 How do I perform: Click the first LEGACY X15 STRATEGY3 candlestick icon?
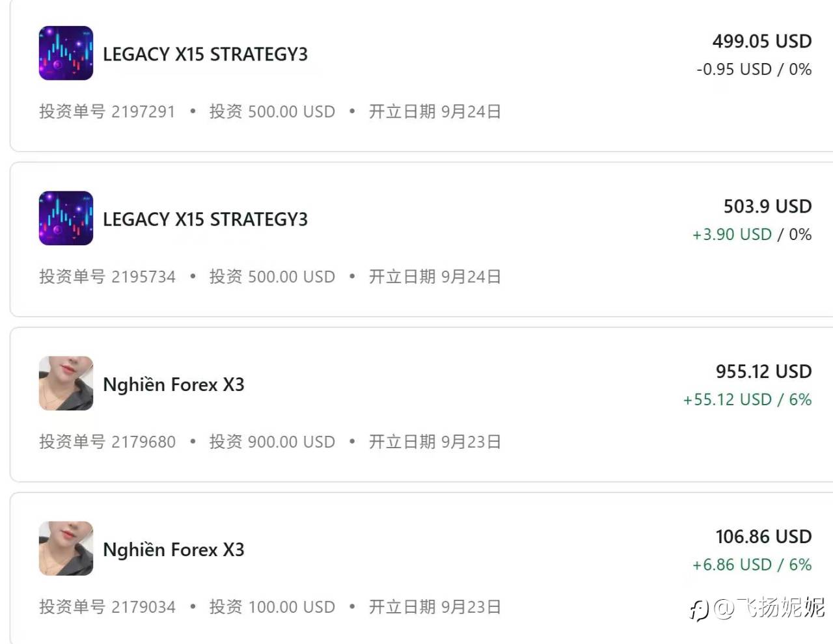tap(66, 53)
